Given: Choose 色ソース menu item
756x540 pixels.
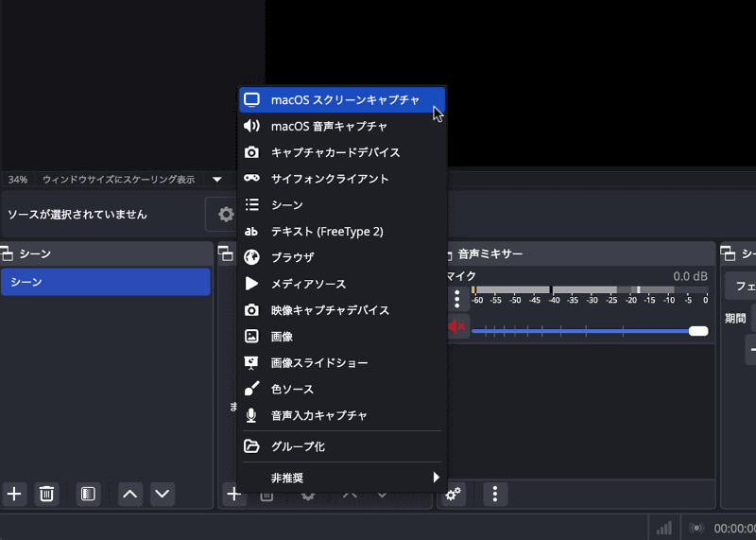Looking at the screenshot, I should (x=342, y=389).
